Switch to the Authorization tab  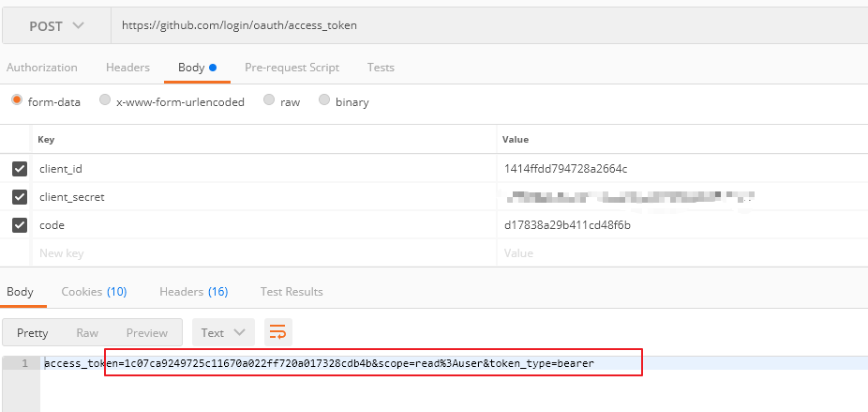click(42, 68)
